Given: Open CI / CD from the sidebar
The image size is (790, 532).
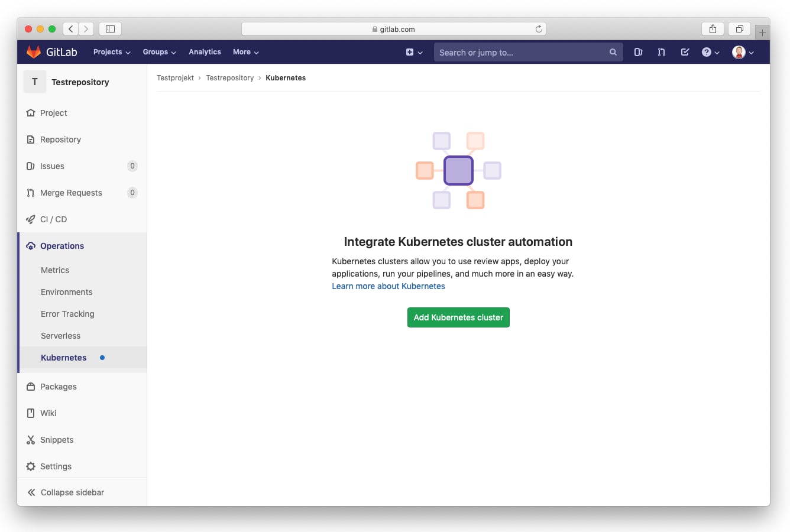Looking at the screenshot, I should click(30, 219).
